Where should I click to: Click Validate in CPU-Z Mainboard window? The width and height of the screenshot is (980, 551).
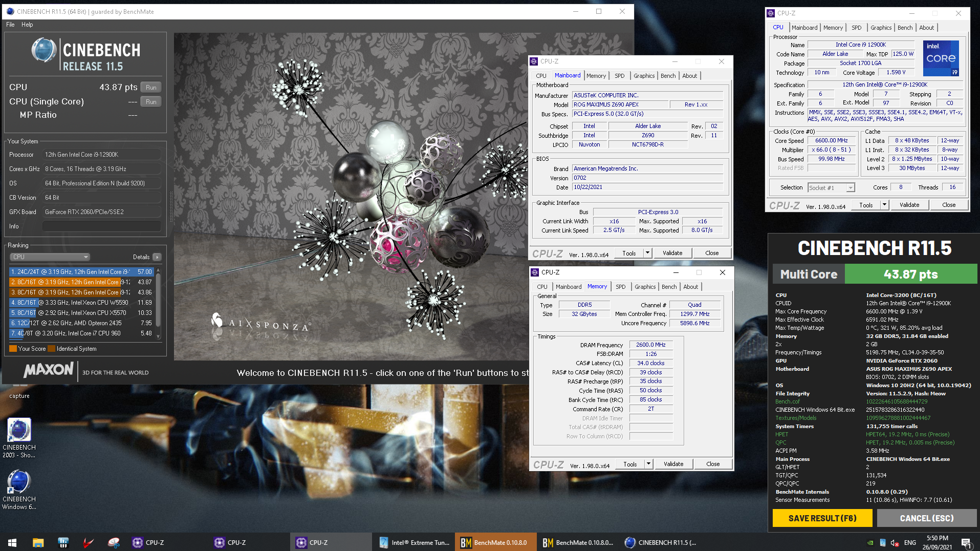point(672,253)
